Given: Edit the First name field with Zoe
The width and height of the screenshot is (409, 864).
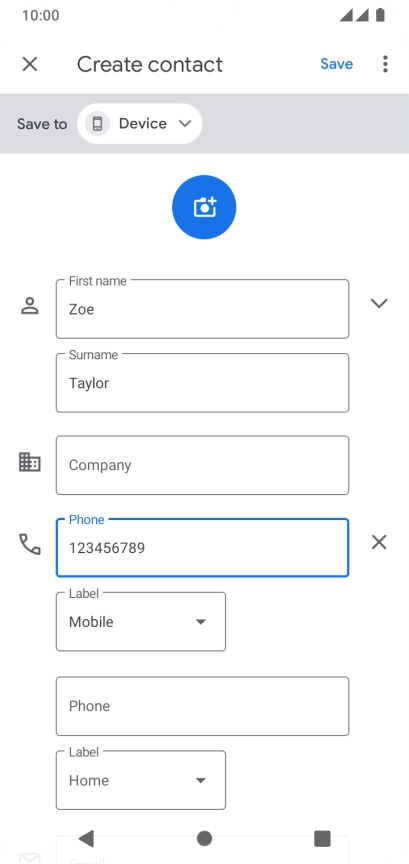Looking at the screenshot, I should [202, 309].
